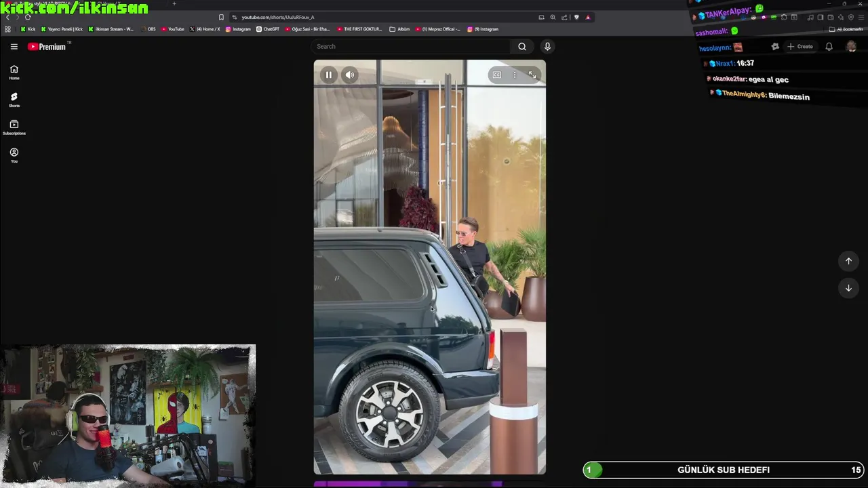Open a new browser tab with plus

pos(174,4)
